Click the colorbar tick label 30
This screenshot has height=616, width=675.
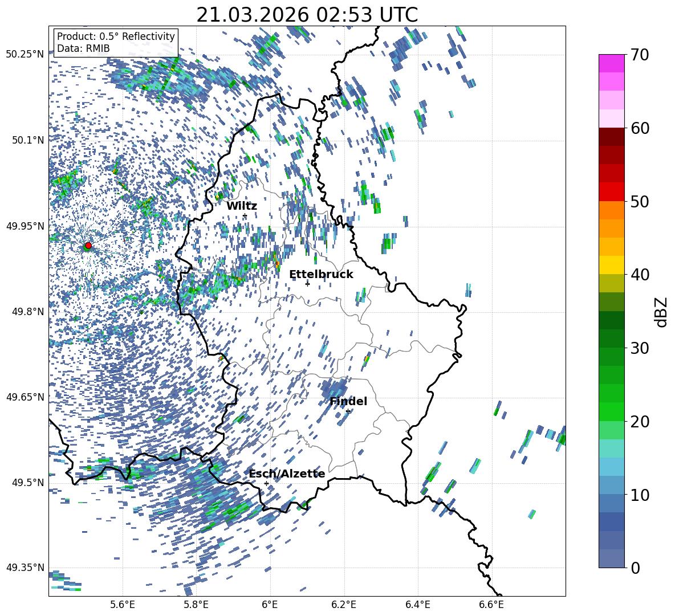coord(640,348)
